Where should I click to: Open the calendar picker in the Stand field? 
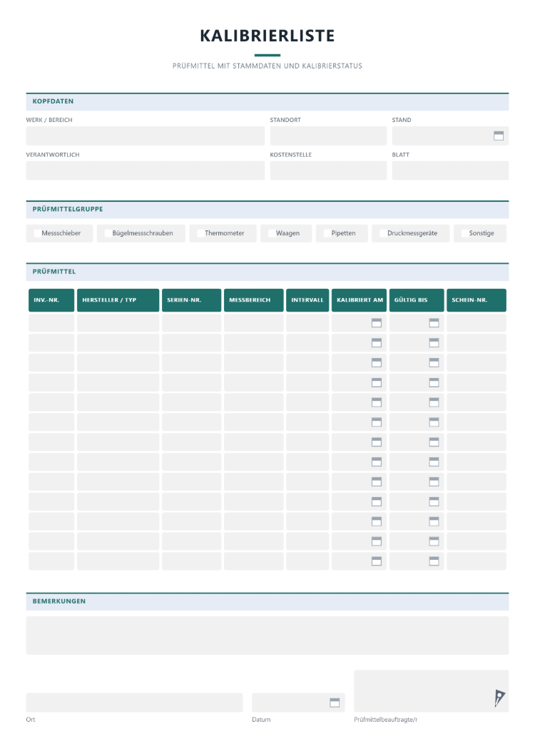click(499, 136)
